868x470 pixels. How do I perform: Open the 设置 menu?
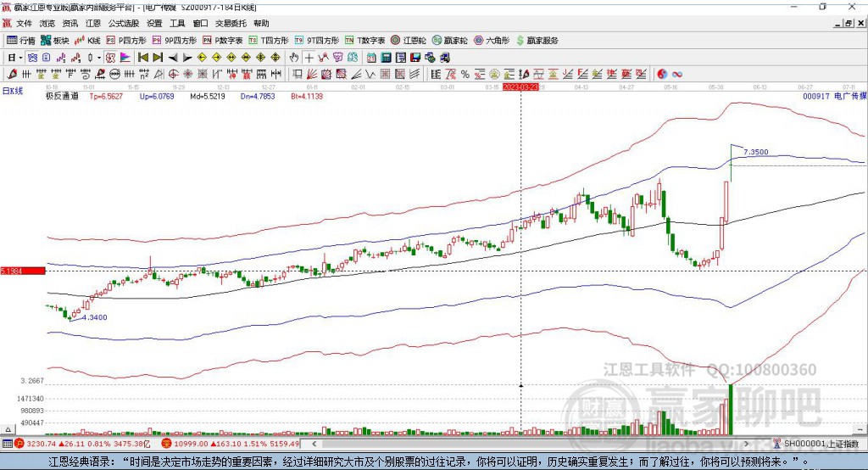coord(154,23)
